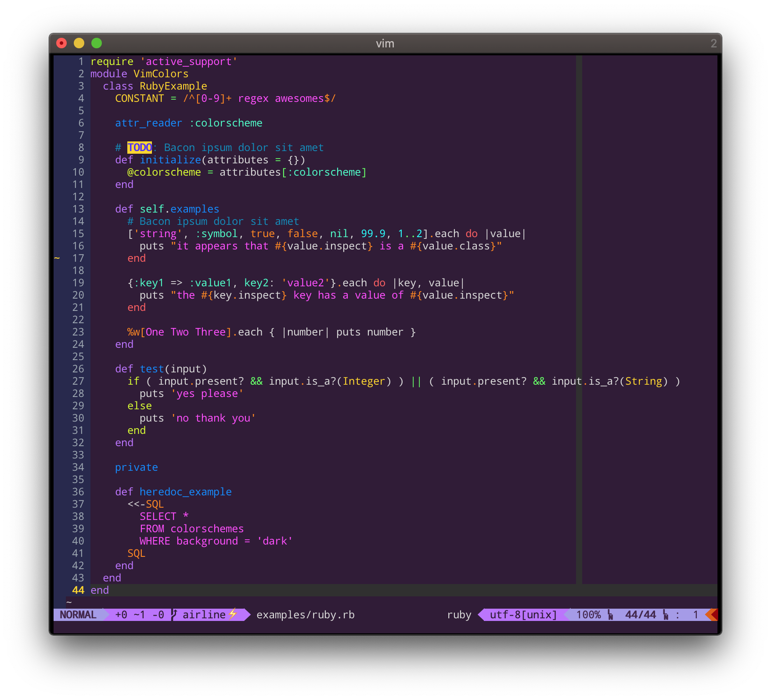Viewport: 771px width, 700px height.
Task: Maximize vim window using green button
Action: (x=97, y=43)
